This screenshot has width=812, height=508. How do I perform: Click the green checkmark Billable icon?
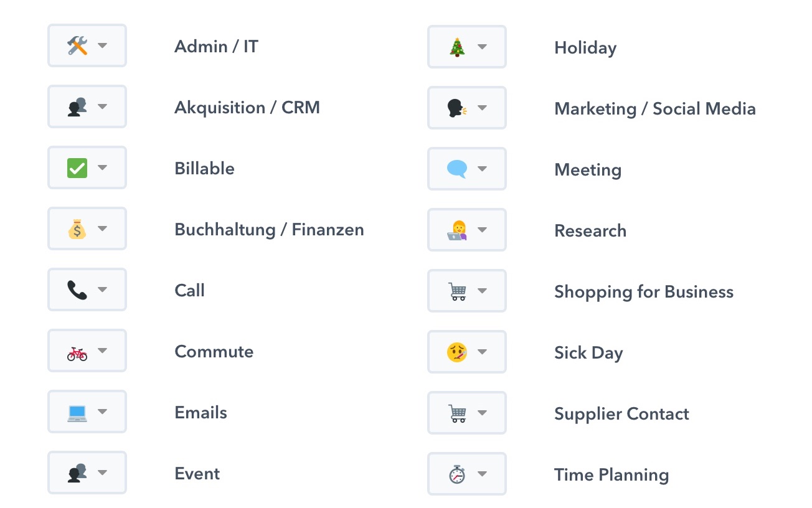(77, 167)
